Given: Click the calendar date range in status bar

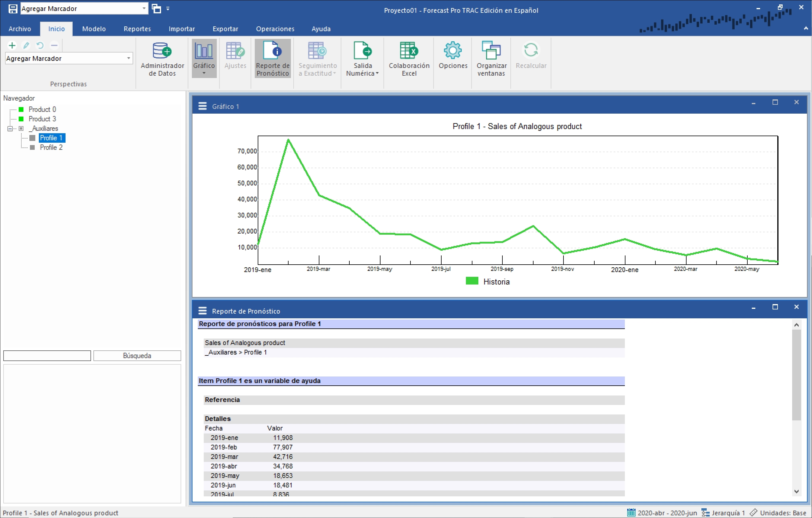Looking at the screenshot, I should point(662,513).
